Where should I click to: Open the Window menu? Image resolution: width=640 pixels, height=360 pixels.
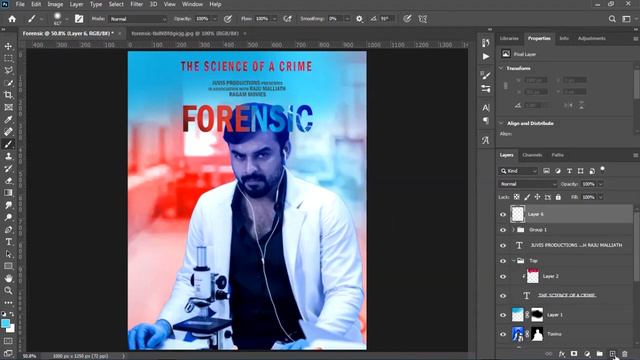192,4
